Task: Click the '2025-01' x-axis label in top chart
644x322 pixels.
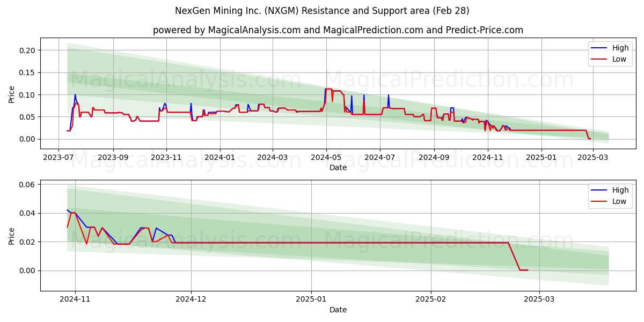Action: pyautogui.click(x=541, y=158)
